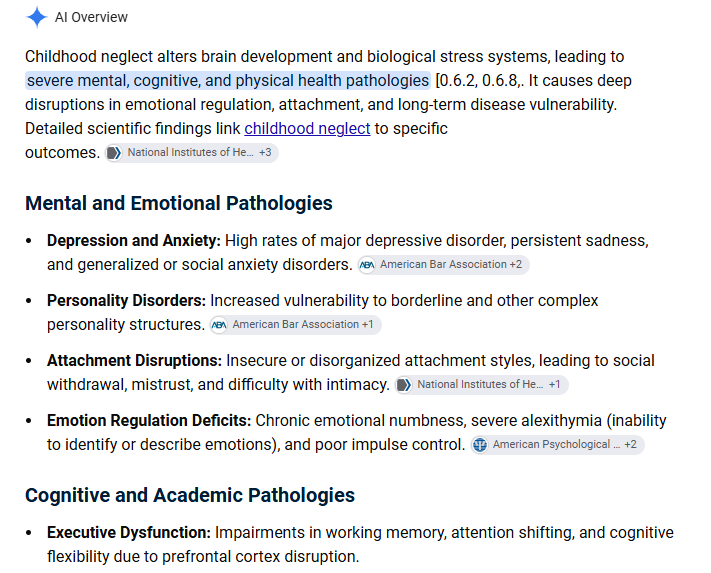The width and height of the screenshot is (711, 573).
Task: Click the 'AI Overview' label
Action: (91, 17)
